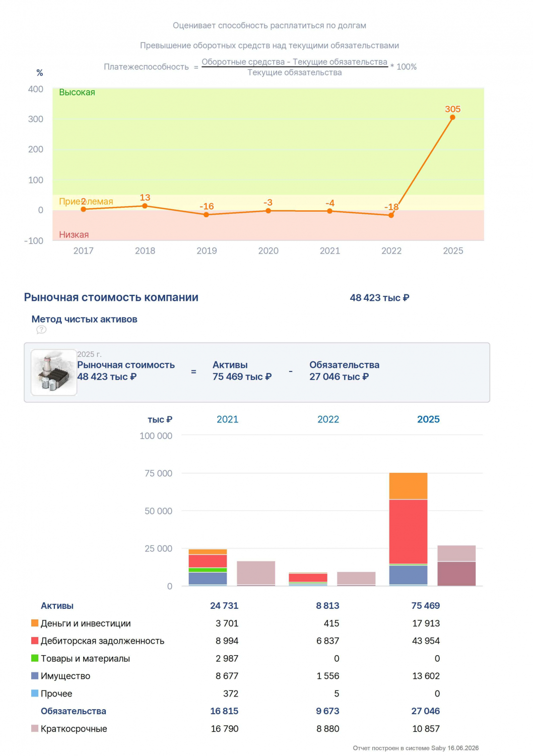Screen dimensions: 533x756
Task: Click the orange Деньги и инвестиции legend swatch
Action: (35, 623)
